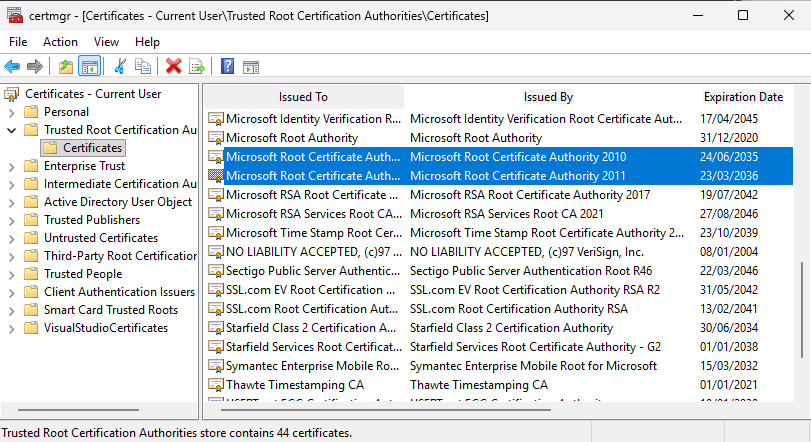The image size is (811, 442).
Task: Click the Copy toolbar icon
Action: tap(143, 66)
